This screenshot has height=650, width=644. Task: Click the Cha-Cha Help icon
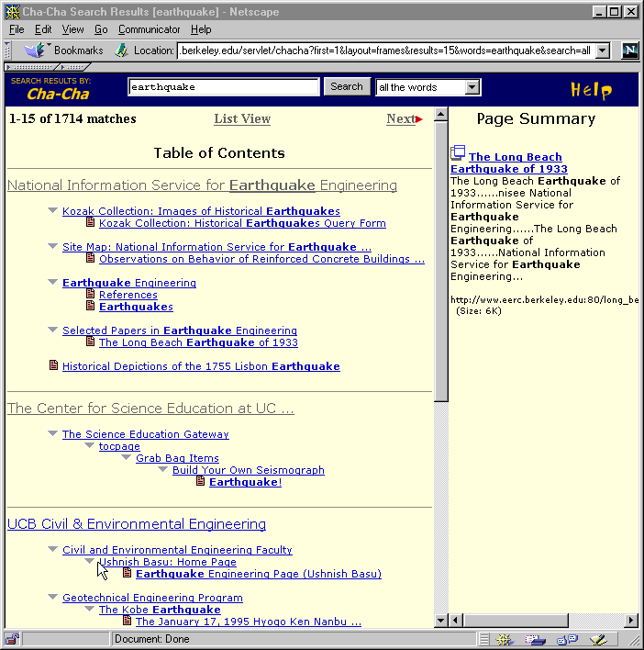[x=591, y=90]
